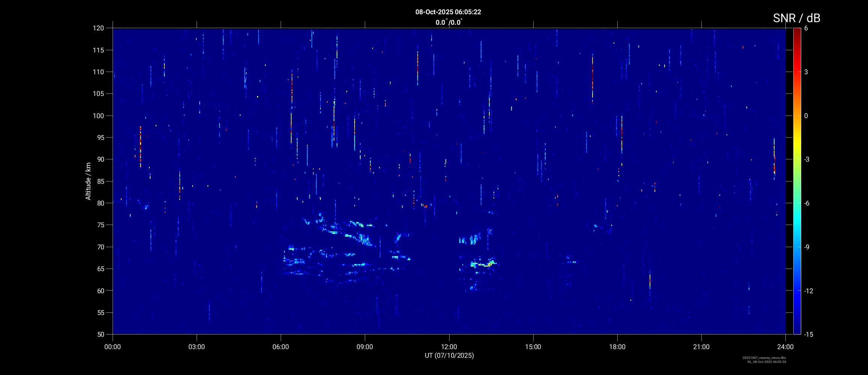Click the 20251007_maarsy_meso.dbs filename footer

(x=764, y=358)
